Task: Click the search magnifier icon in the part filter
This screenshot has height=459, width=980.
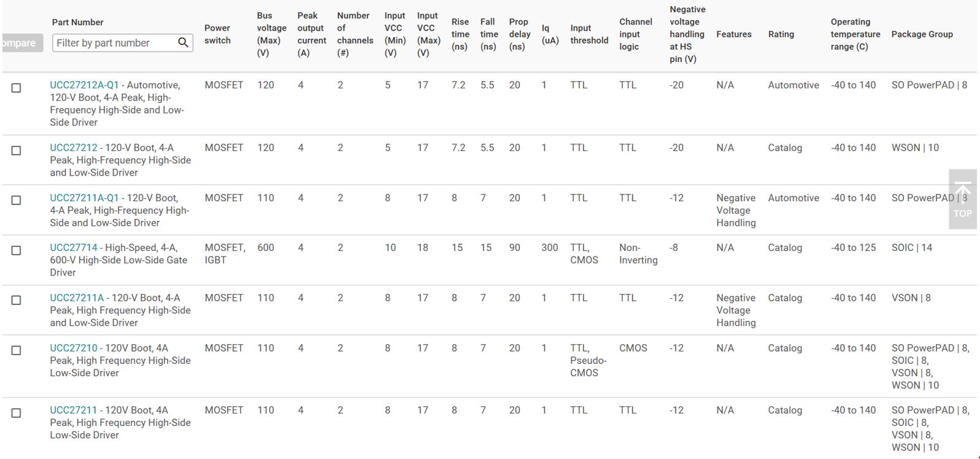Action: point(183,42)
